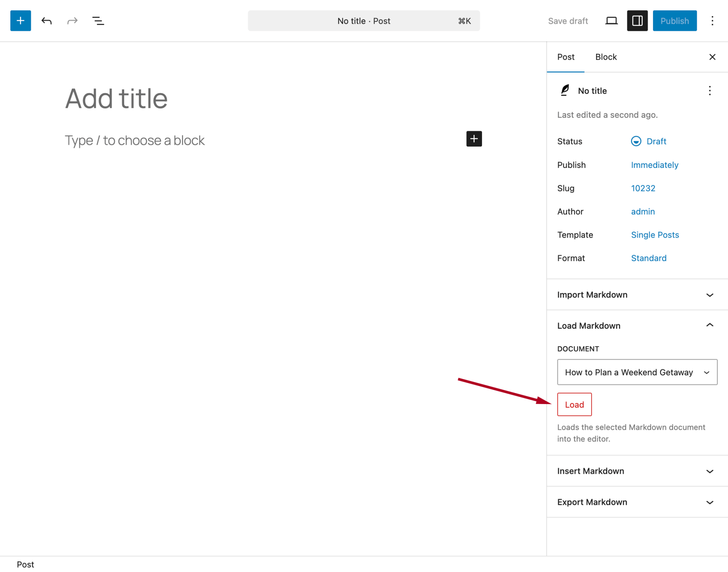
Task: Edit the slug 10232
Action: [643, 188]
